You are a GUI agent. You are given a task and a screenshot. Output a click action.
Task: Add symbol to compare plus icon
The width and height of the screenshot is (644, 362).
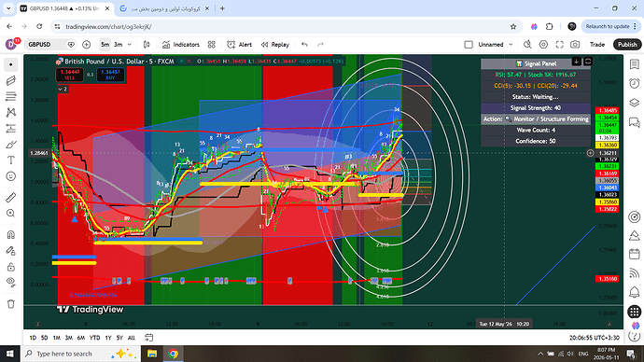[x=86, y=45]
